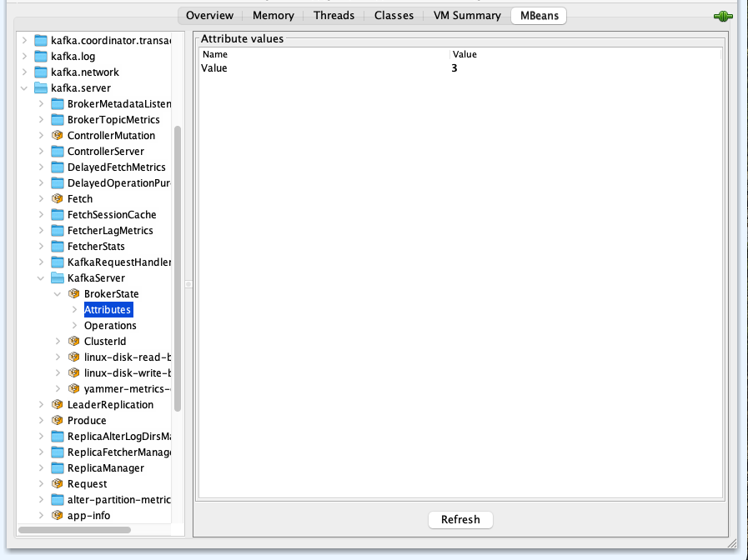Image resolution: width=748 pixels, height=560 pixels.
Task: Click the kafka.server open folder icon
Action: 41,87
